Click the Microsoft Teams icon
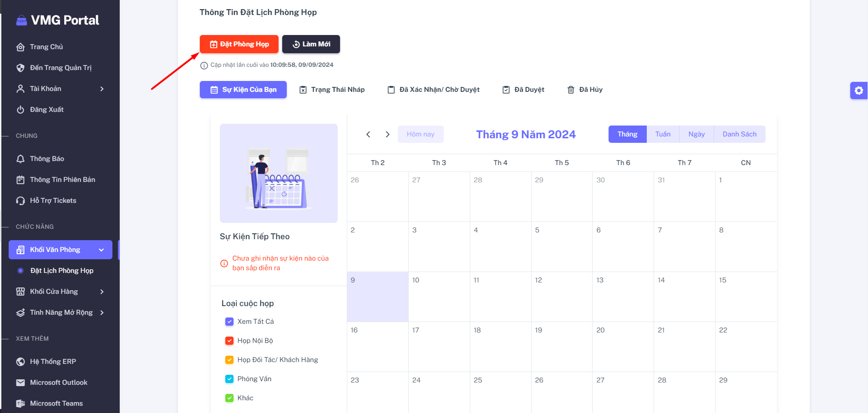The height and width of the screenshot is (413, 868). coord(20,404)
